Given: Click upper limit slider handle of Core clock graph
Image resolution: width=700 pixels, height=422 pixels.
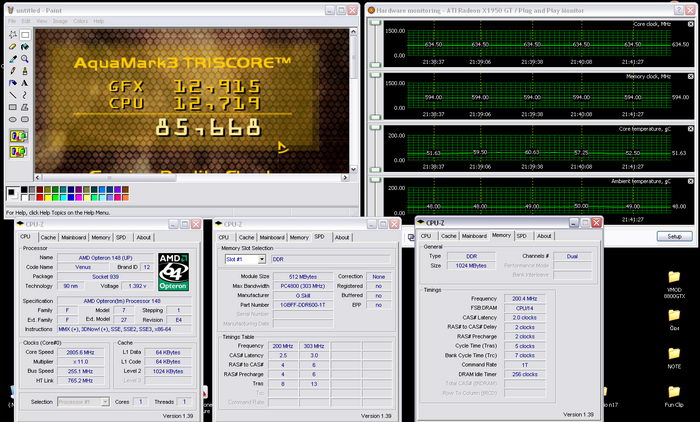Looking at the screenshot, I should pos(375,23).
